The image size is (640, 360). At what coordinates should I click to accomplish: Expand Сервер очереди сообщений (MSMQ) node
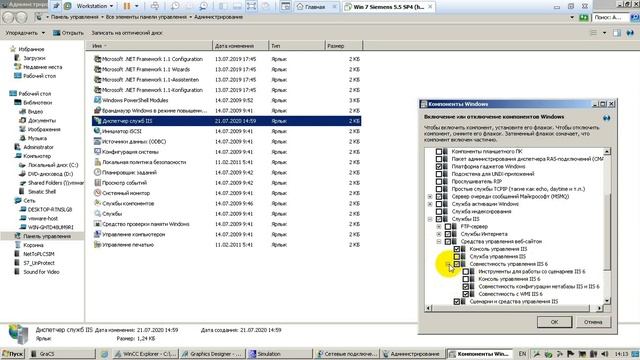[430, 196]
